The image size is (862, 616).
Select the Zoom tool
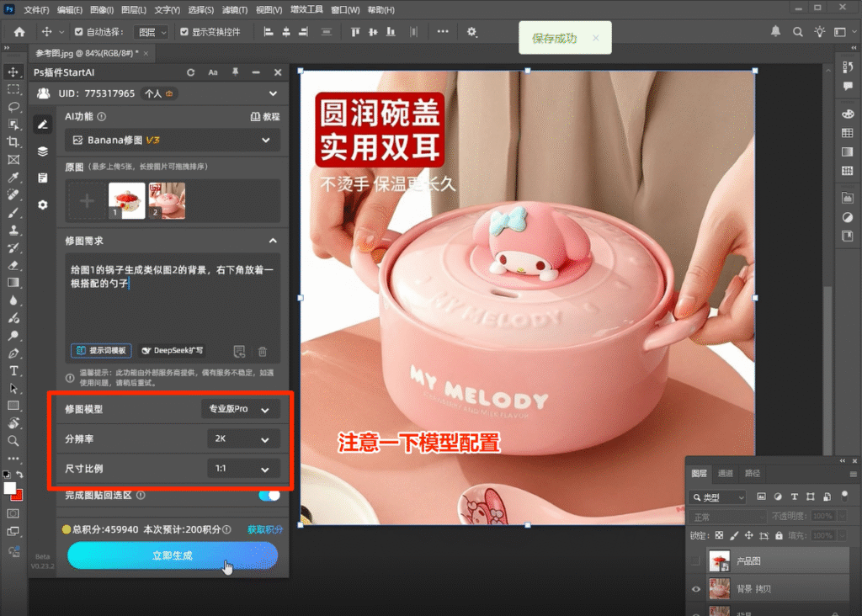(13, 441)
